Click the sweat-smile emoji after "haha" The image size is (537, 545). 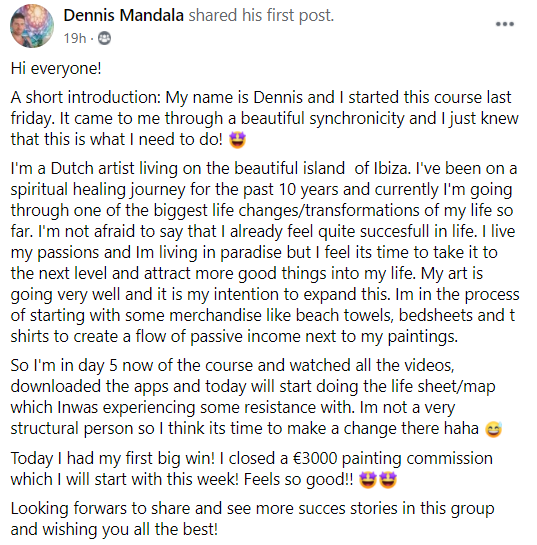click(493, 429)
